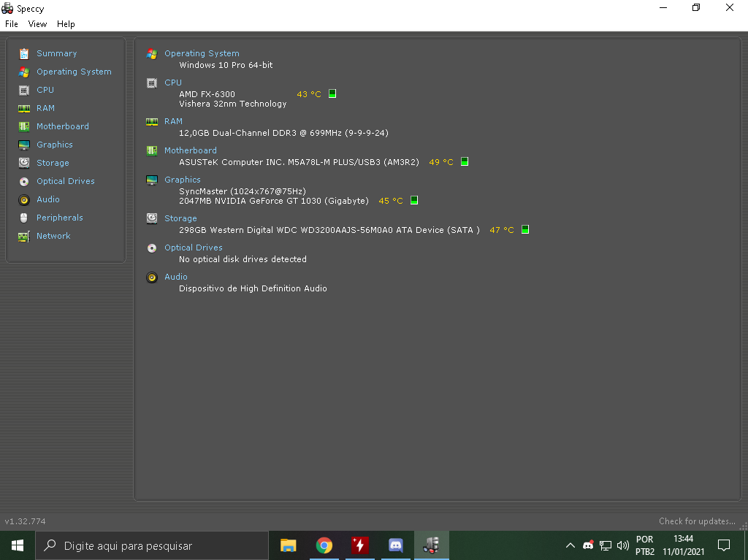Click the taskbar search box
Image resolution: width=748 pixels, height=560 pixels.
tap(152, 545)
